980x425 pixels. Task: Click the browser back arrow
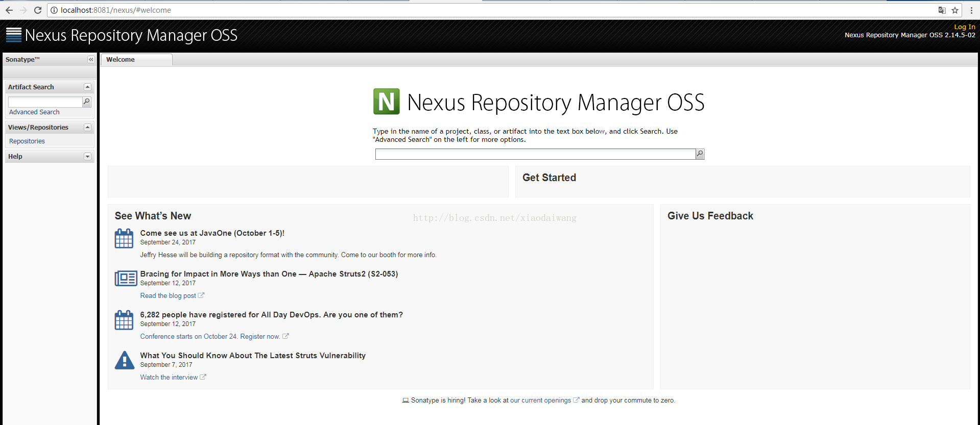coord(9,10)
